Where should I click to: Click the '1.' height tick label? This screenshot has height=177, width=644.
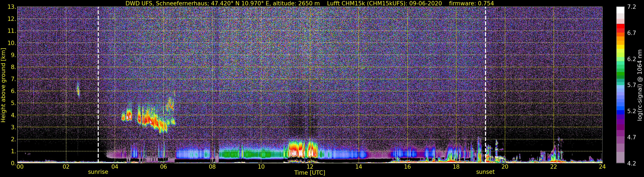coord(13,151)
